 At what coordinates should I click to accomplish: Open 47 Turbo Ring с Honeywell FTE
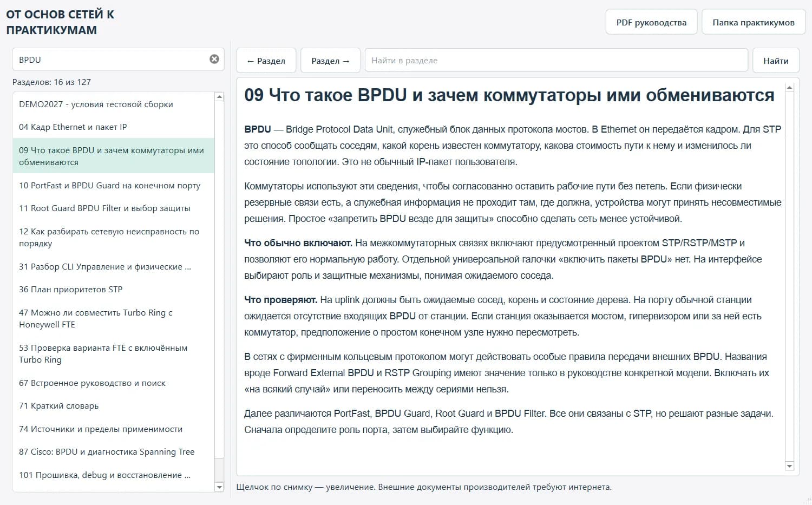113,318
